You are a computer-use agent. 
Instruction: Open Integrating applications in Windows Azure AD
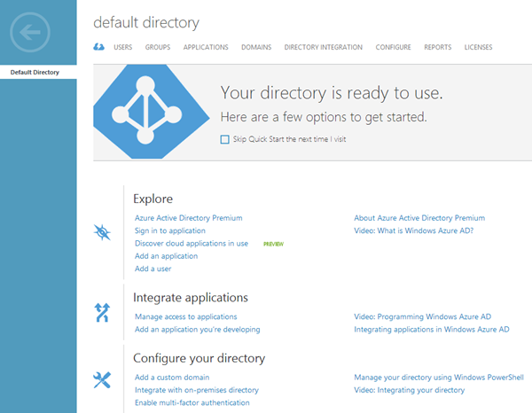(x=432, y=330)
